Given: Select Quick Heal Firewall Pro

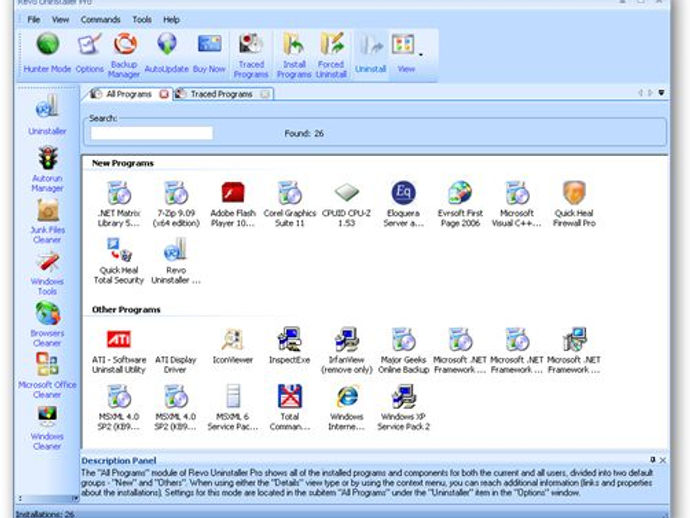Looking at the screenshot, I should coord(574,204).
